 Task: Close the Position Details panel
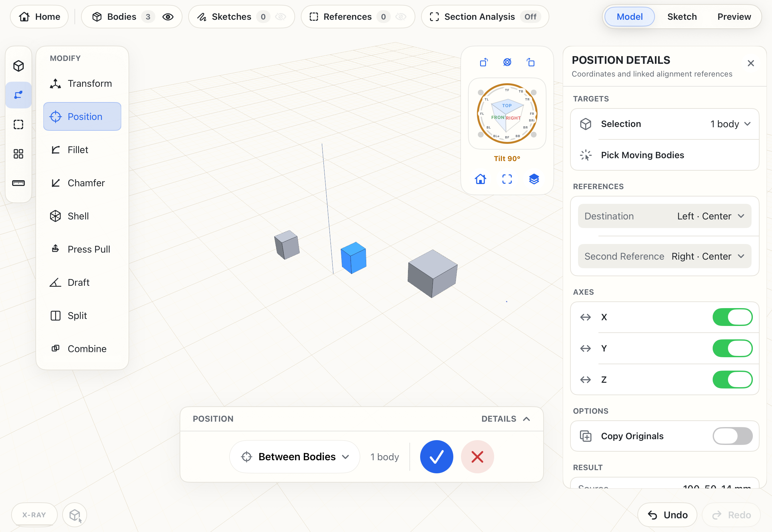[x=751, y=63]
